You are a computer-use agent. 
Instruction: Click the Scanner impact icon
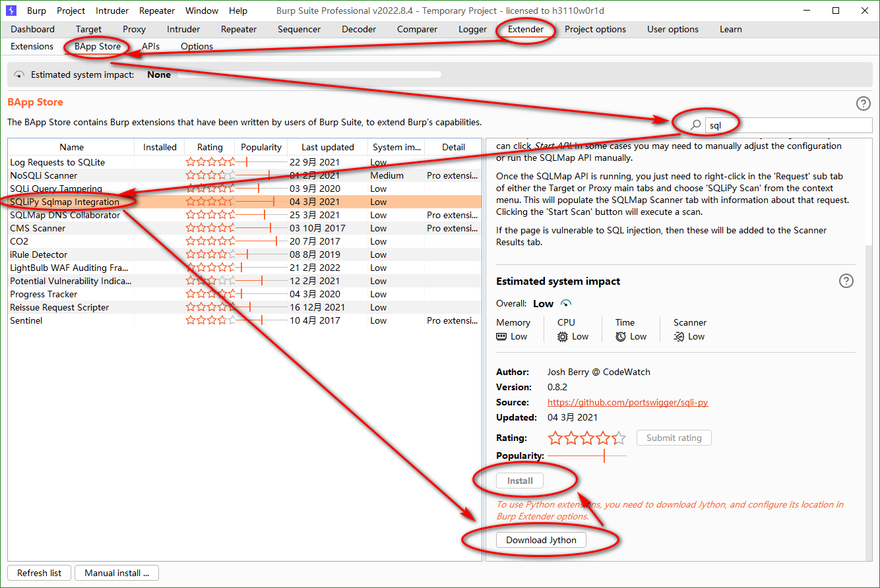(x=679, y=336)
